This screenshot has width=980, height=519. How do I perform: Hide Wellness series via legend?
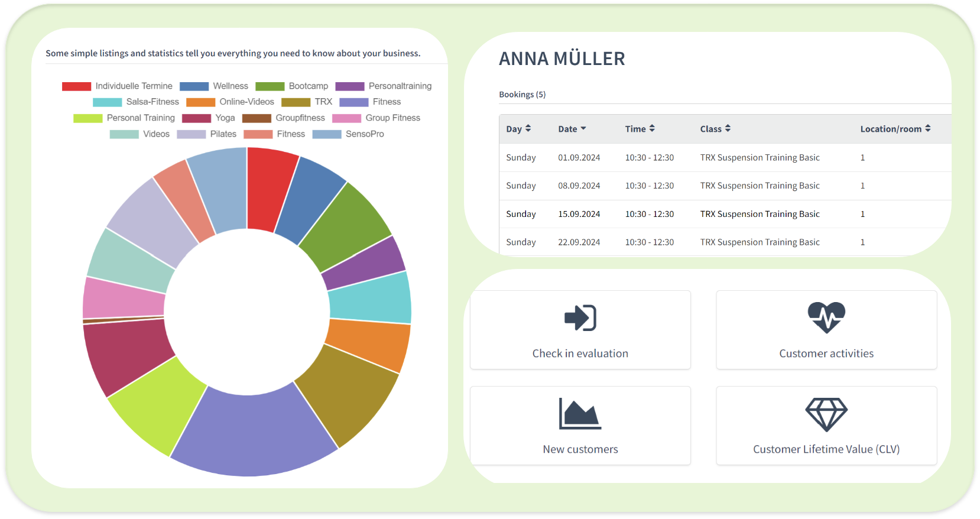point(214,86)
